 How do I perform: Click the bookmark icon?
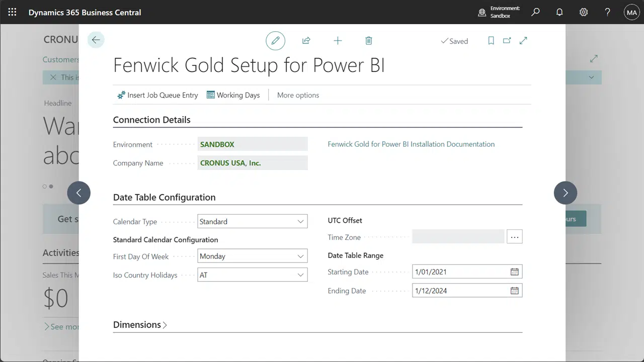(x=491, y=41)
